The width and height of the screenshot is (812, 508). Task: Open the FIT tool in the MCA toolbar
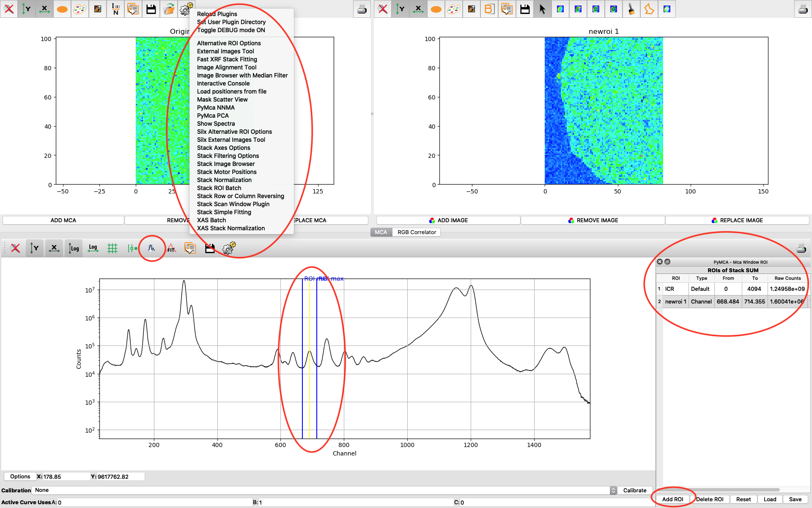pyautogui.click(x=171, y=248)
